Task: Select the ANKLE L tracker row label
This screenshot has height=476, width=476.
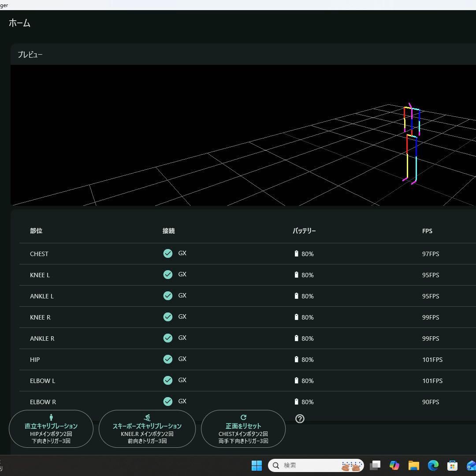Action: [x=42, y=296]
